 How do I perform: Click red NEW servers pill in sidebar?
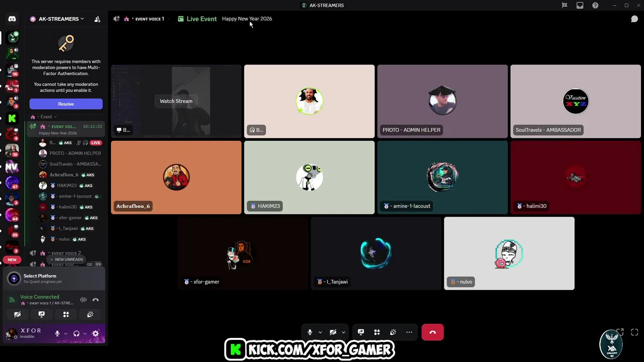12,260
